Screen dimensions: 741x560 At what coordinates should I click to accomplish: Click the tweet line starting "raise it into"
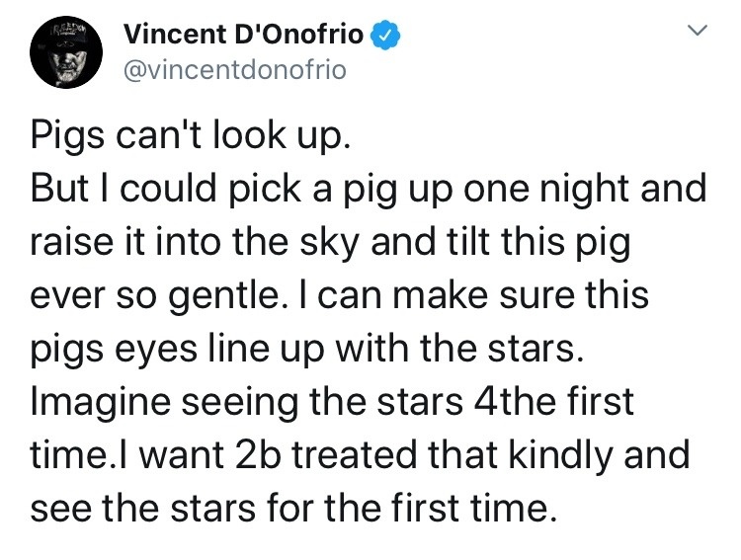pos(331,242)
